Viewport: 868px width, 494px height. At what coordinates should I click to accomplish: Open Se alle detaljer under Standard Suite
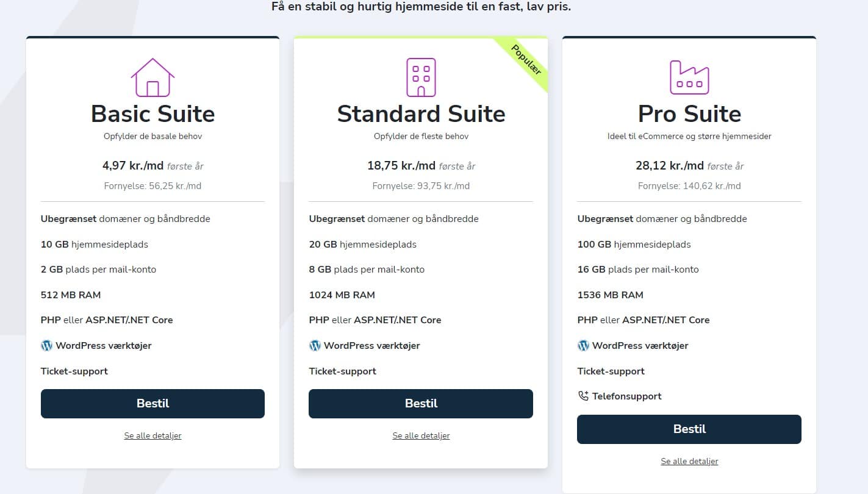pyautogui.click(x=421, y=435)
